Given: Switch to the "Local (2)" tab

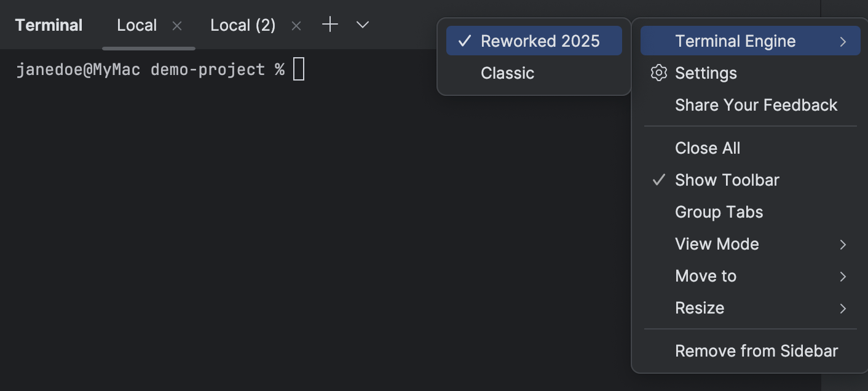Looking at the screenshot, I should [242, 25].
